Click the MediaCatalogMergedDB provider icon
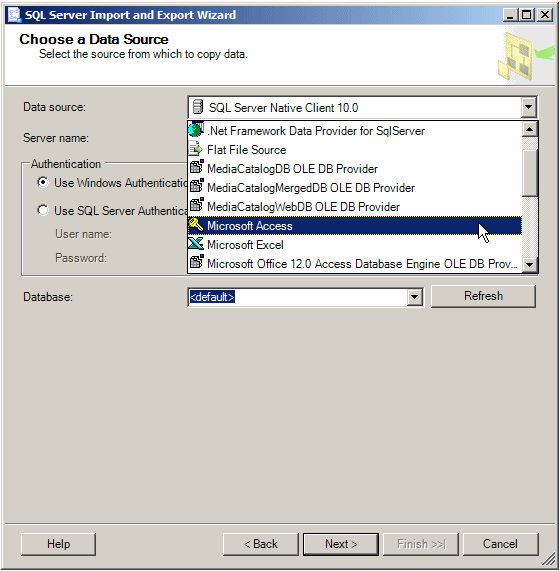Image resolution: width=560 pixels, height=571 pixels. pos(196,186)
